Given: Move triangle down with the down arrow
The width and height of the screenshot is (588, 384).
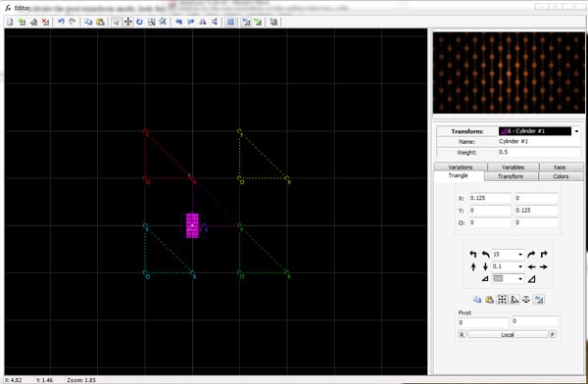Looking at the screenshot, I should click(x=485, y=266).
